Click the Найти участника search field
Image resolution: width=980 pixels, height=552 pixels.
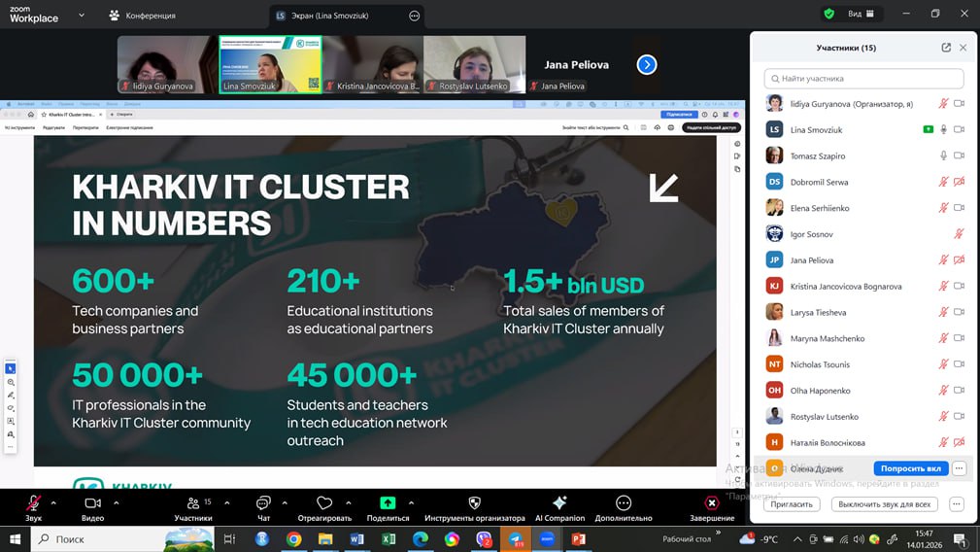click(863, 79)
